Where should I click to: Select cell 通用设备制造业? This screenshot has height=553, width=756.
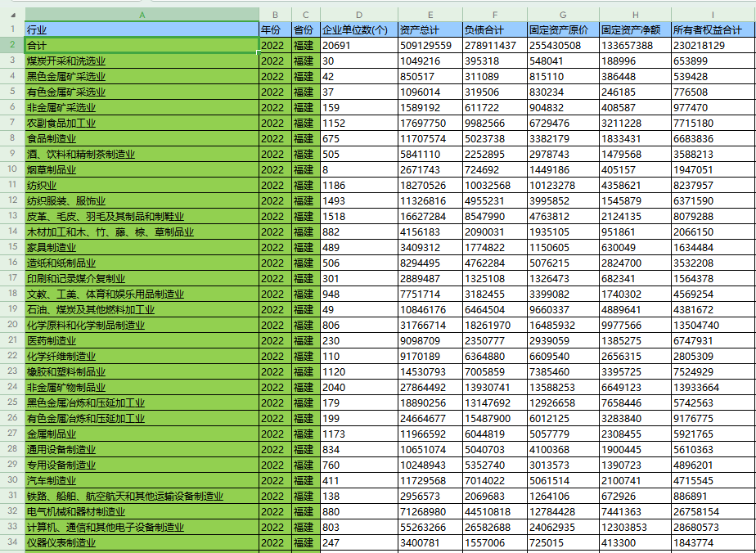pos(142,449)
